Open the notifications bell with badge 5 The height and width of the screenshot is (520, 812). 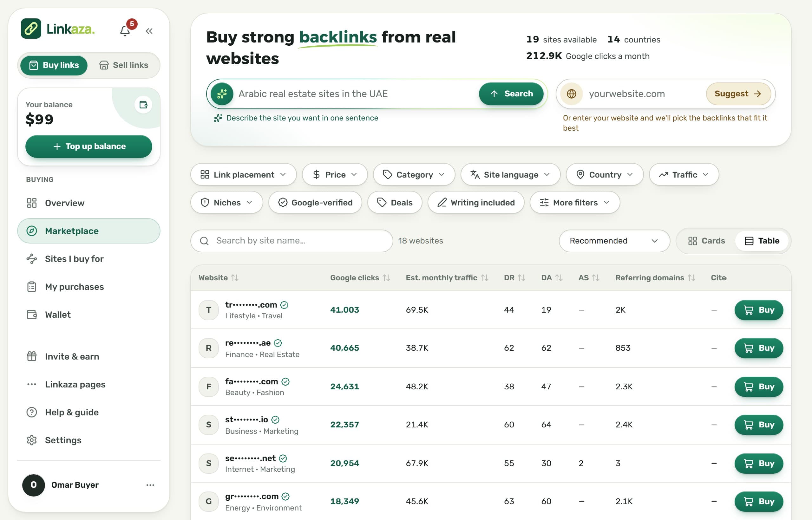[125, 31]
